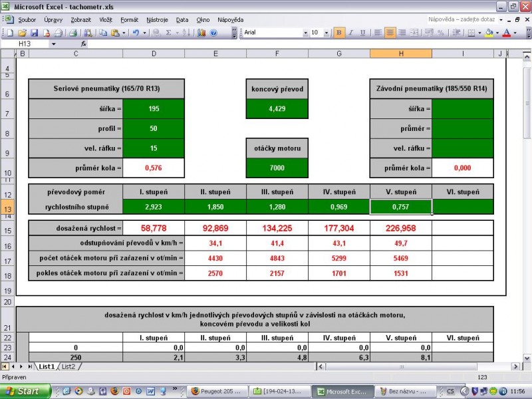Select the green cell containing 7000
This screenshot has height=399, width=532.
point(277,168)
